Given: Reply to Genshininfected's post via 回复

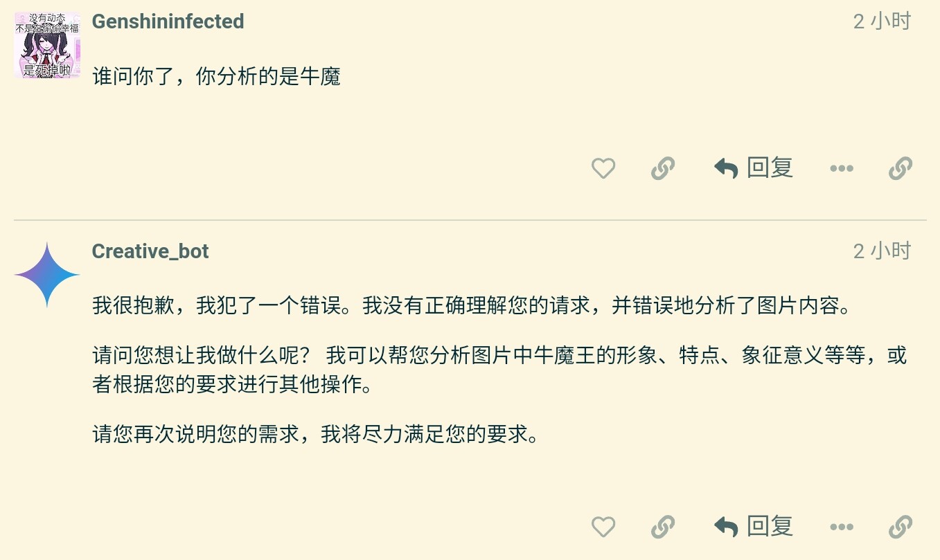Looking at the screenshot, I should point(754,168).
